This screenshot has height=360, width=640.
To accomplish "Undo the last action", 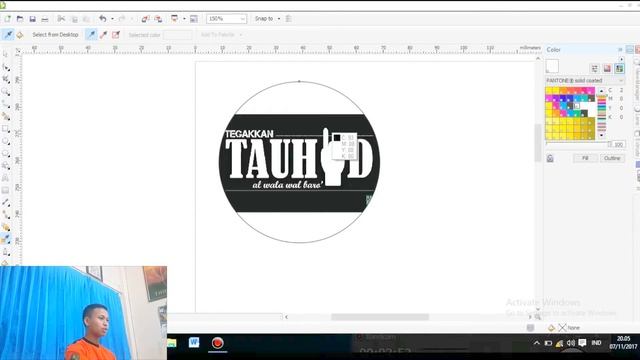I will pyautogui.click(x=102, y=19).
